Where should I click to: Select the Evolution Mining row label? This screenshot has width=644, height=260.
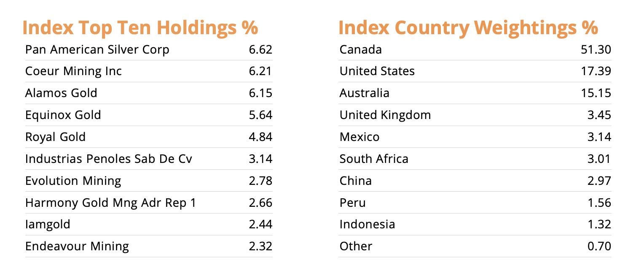pos(73,181)
